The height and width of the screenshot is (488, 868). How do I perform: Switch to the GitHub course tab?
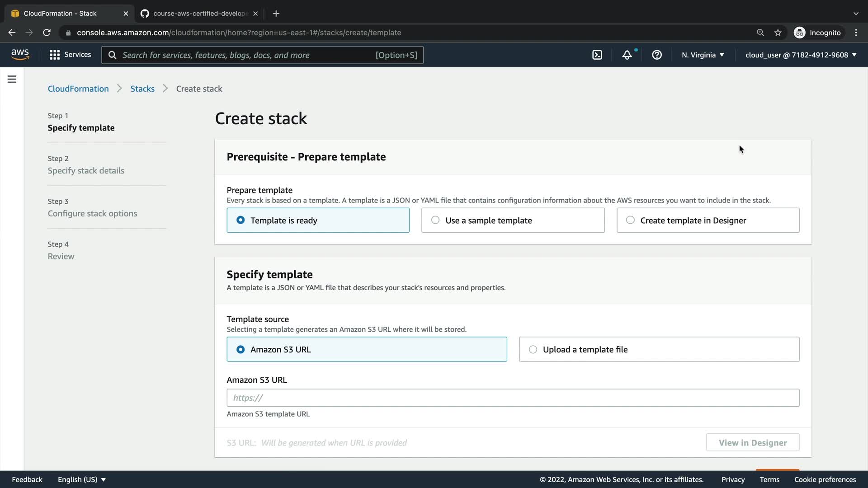coord(199,14)
